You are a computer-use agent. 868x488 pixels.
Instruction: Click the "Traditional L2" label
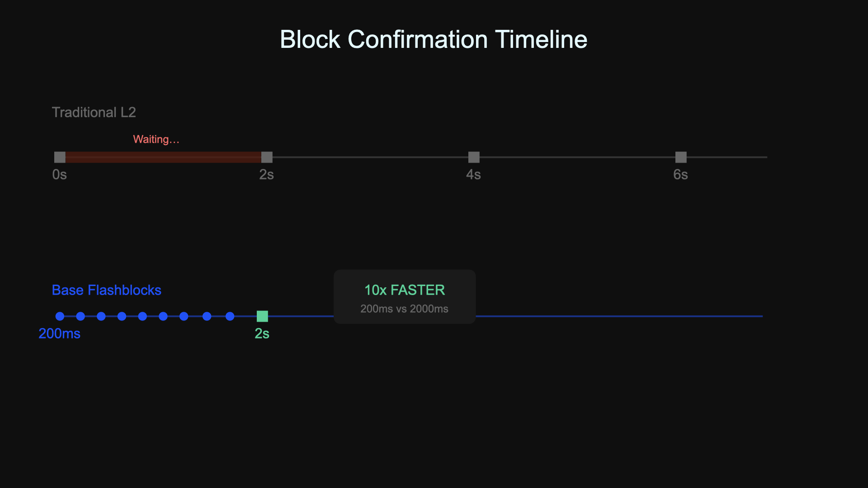94,112
